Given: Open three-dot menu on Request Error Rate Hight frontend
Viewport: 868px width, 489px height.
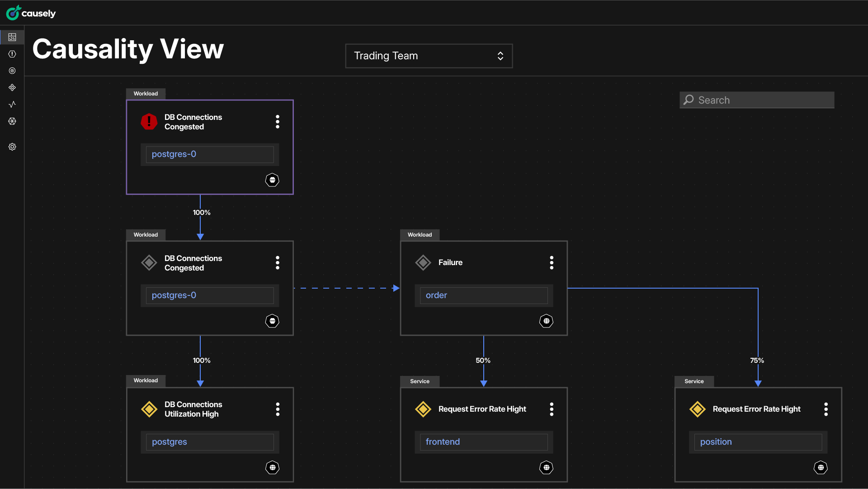Looking at the screenshot, I should (552, 408).
